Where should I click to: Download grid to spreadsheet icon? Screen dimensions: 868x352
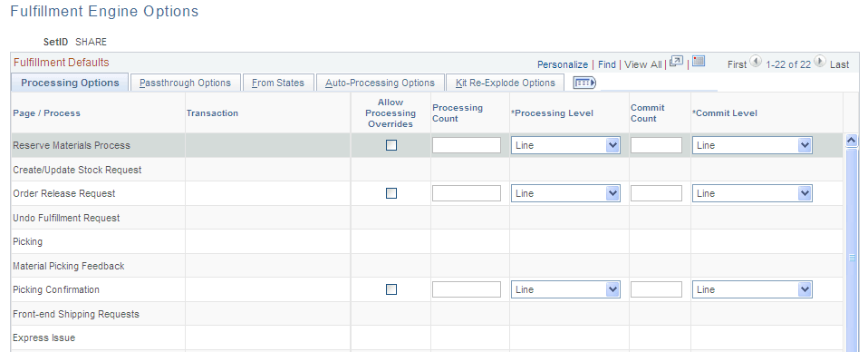point(698,61)
